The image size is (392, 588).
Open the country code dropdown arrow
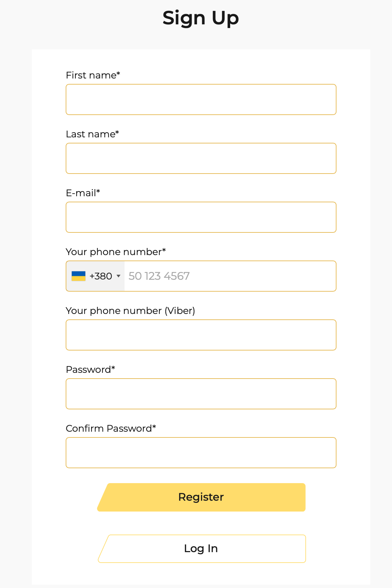coord(118,276)
